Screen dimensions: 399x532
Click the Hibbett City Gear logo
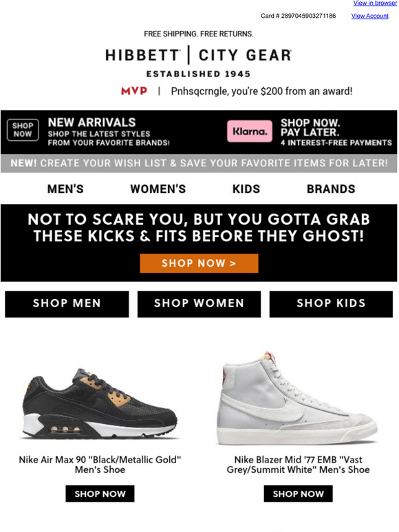coord(199,63)
